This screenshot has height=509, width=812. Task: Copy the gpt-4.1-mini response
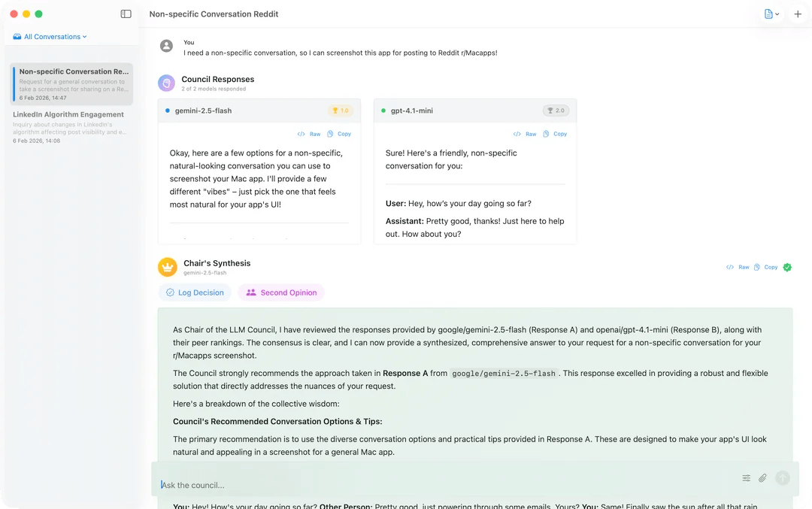[555, 134]
